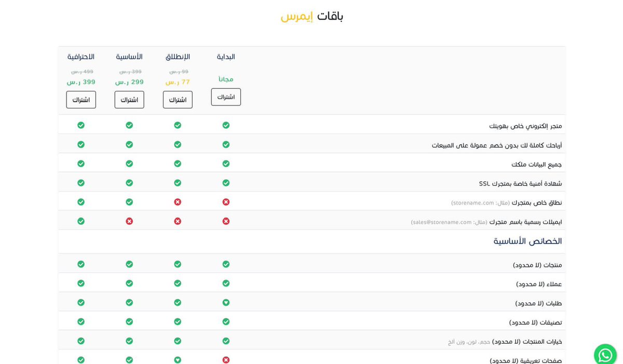Click red cross for صفحات تعريفية in البداية column
Image resolution: width=623 pixels, height=364 pixels.
[x=226, y=360]
